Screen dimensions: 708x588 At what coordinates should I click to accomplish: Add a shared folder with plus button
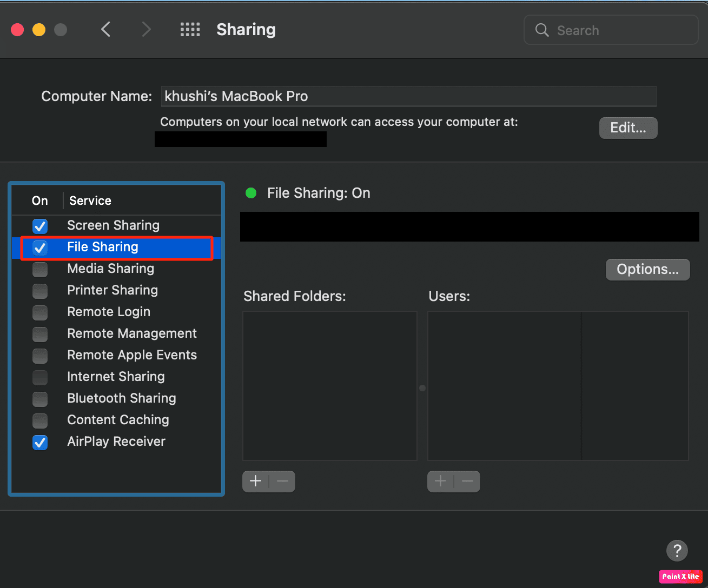256,481
